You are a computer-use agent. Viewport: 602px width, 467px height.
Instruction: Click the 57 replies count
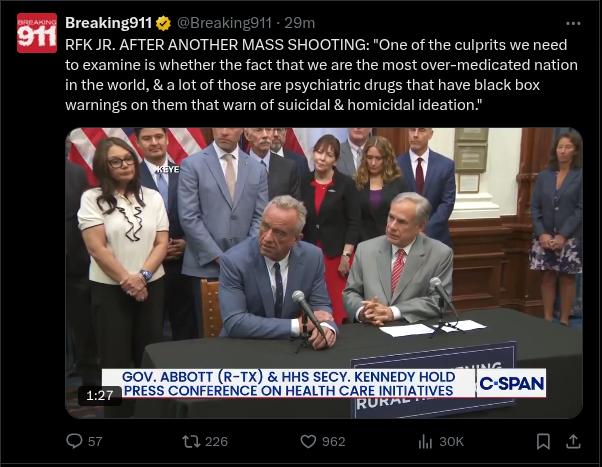pyautogui.click(x=95, y=442)
